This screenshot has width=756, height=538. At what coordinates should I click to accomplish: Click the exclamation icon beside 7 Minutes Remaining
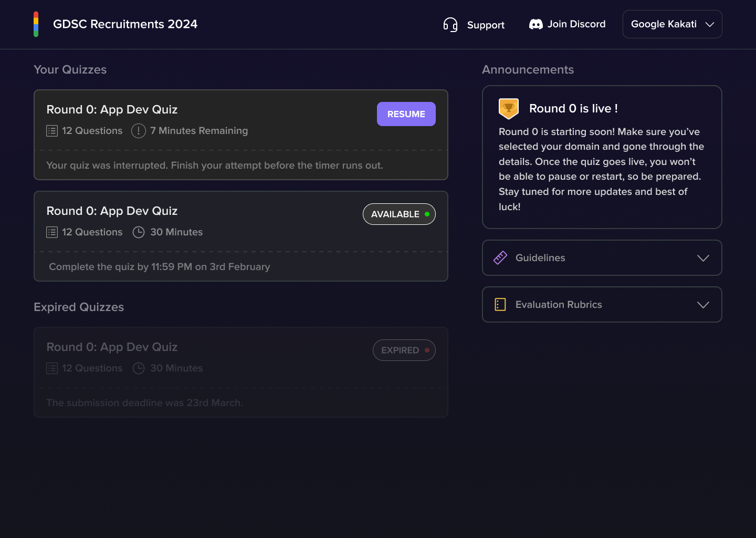pyautogui.click(x=139, y=131)
